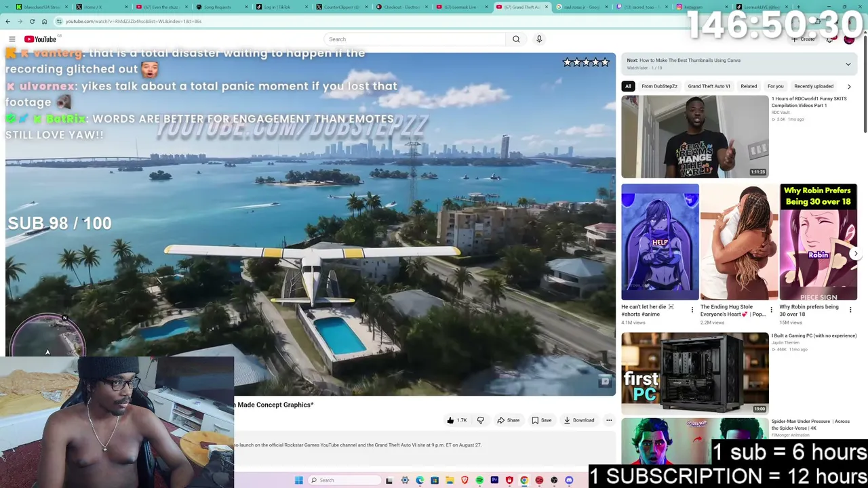The height and width of the screenshot is (488, 868).
Task: Open File Explorer from the taskbar
Action: (x=450, y=481)
